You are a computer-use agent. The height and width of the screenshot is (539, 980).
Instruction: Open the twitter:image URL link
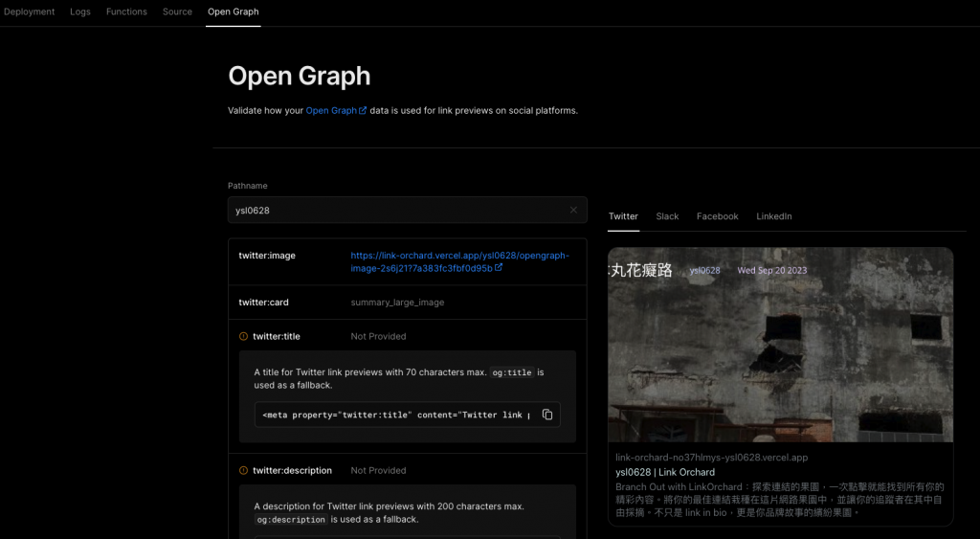pyautogui.click(x=459, y=261)
